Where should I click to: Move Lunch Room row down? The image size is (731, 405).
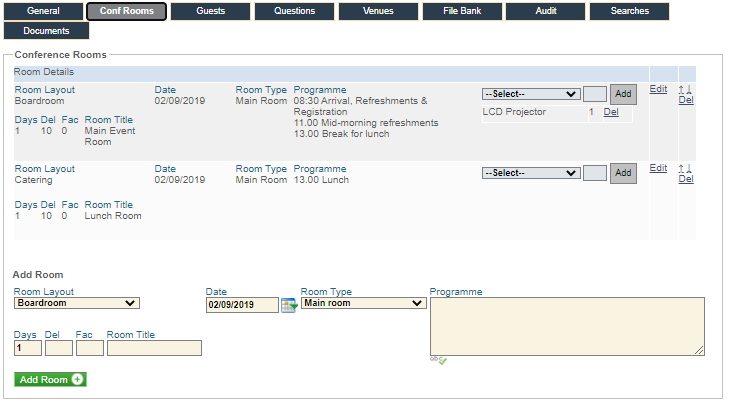click(689, 169)
